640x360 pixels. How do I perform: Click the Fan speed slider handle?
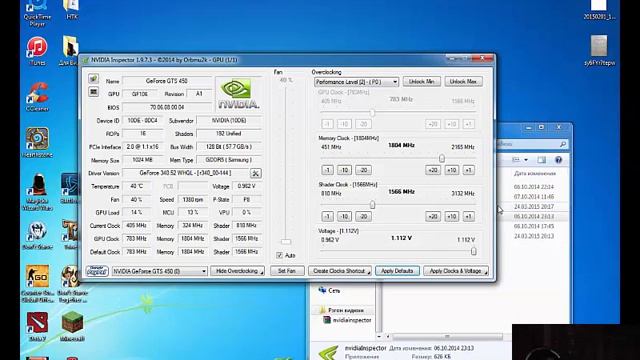point(286,242)
